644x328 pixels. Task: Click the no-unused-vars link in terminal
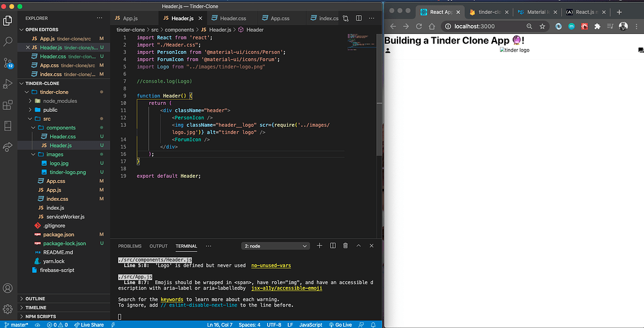[272, 266]
